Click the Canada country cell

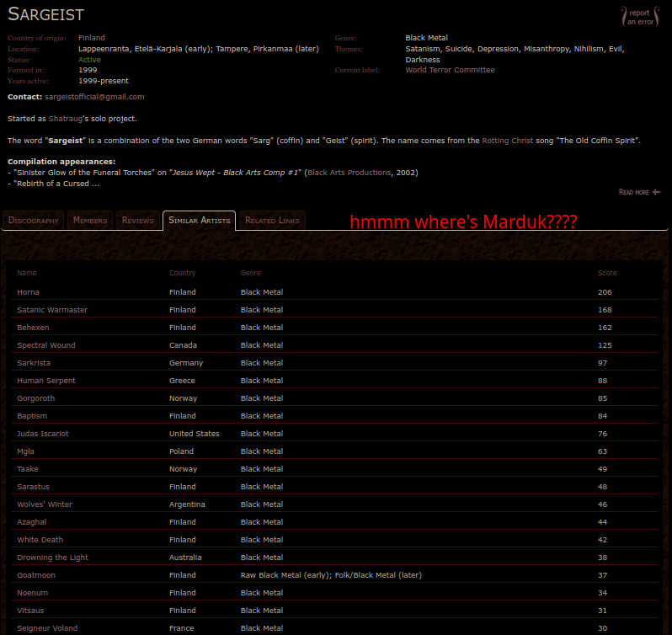(183, 345)
